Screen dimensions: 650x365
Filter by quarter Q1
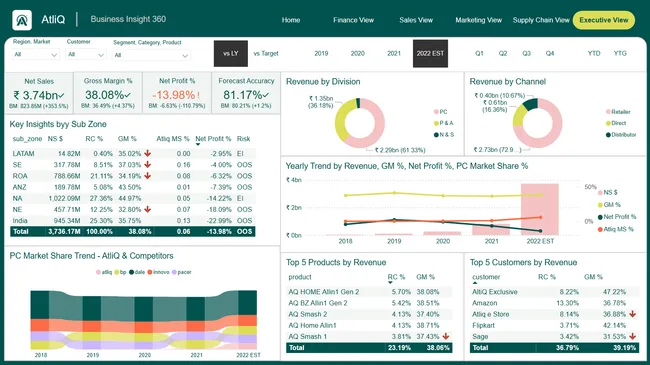point(479,54)
